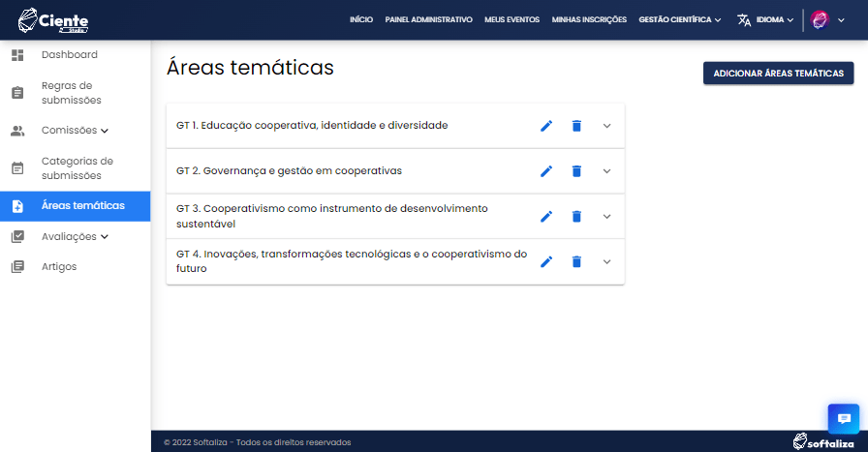Viewport: 868px width, 452px height.
Task: Edit GT 3 Cooperativismo como instrumento entry
Action: click(546, 216)
